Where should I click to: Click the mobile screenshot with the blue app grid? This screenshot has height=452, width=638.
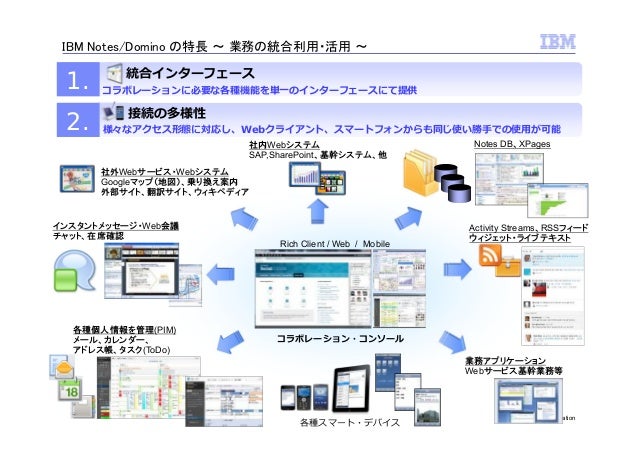pos(387,373)
